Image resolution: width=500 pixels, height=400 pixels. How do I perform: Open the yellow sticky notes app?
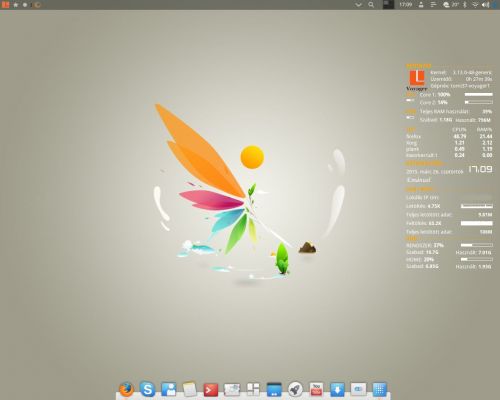pos(190,389)
